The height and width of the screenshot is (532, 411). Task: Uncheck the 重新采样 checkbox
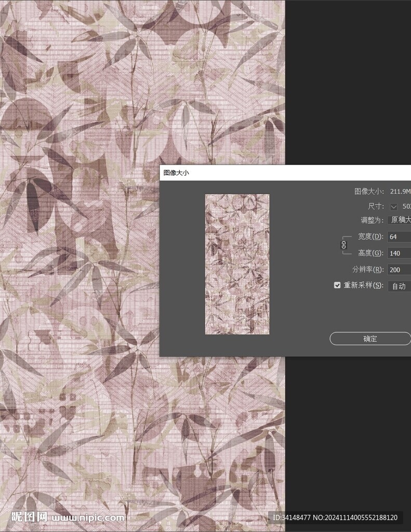pyautogui.click(x=337, y=285)
